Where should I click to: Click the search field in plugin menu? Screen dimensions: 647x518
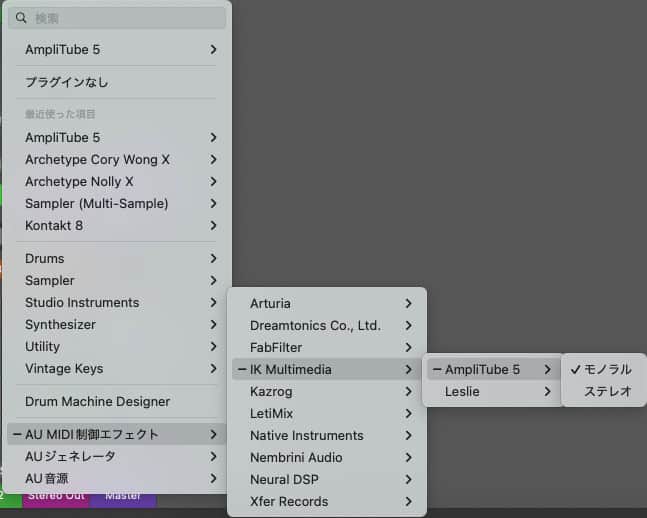point(117,18)
